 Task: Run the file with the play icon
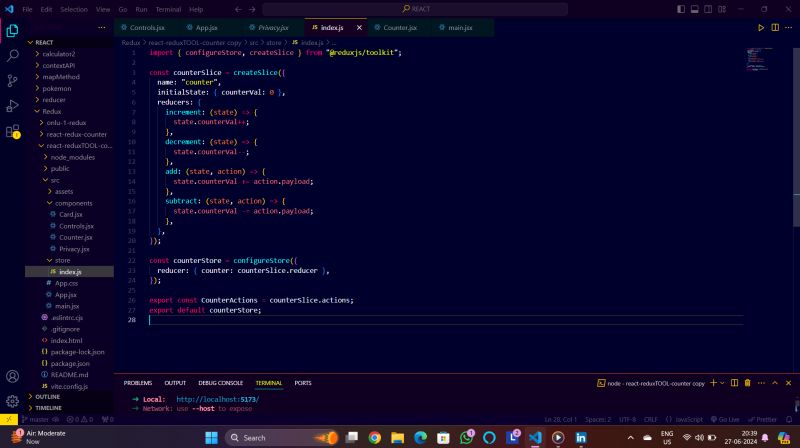761,28
